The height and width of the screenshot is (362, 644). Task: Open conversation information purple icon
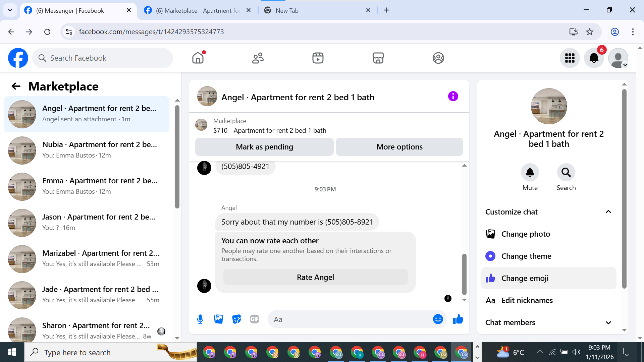click(453, 97)
